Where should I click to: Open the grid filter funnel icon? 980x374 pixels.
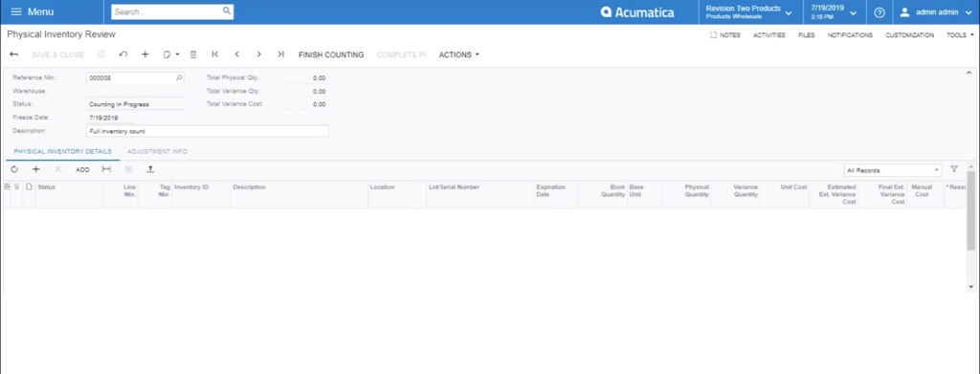pos(954,169)
